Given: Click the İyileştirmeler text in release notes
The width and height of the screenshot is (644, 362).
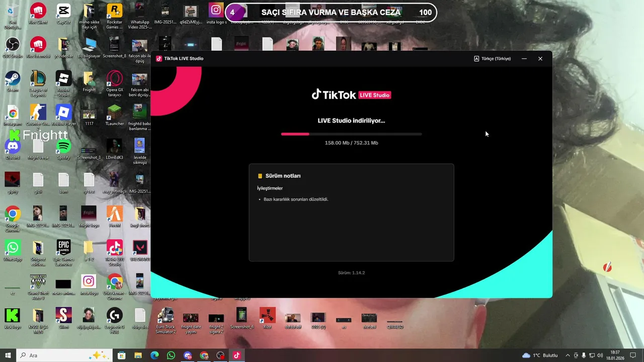Looking at the screenshot, I should tap(270, 188).
